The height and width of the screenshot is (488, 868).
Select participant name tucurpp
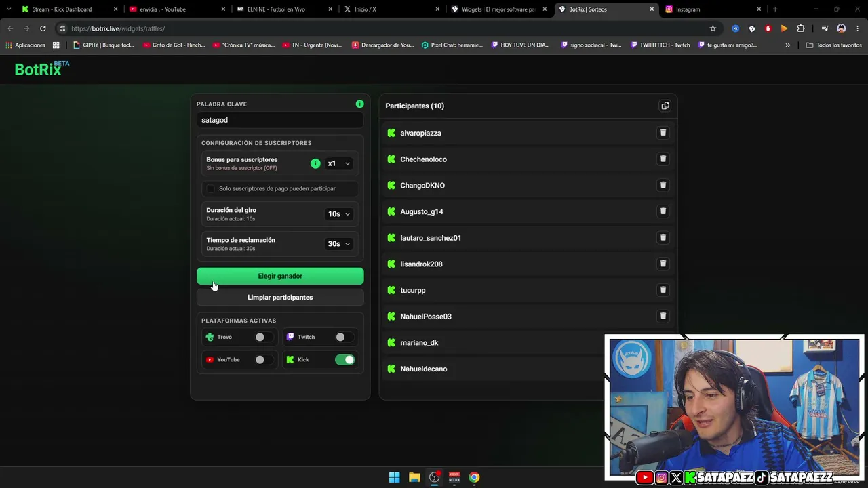tap(413, 290)
